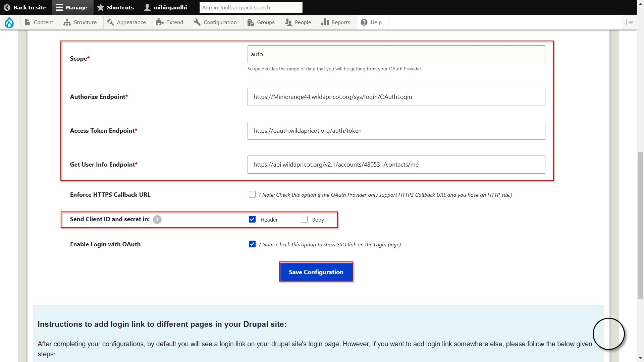Click the Drupal logo icon top left
The height and width of the screenshot is (362, 644).
9,22
